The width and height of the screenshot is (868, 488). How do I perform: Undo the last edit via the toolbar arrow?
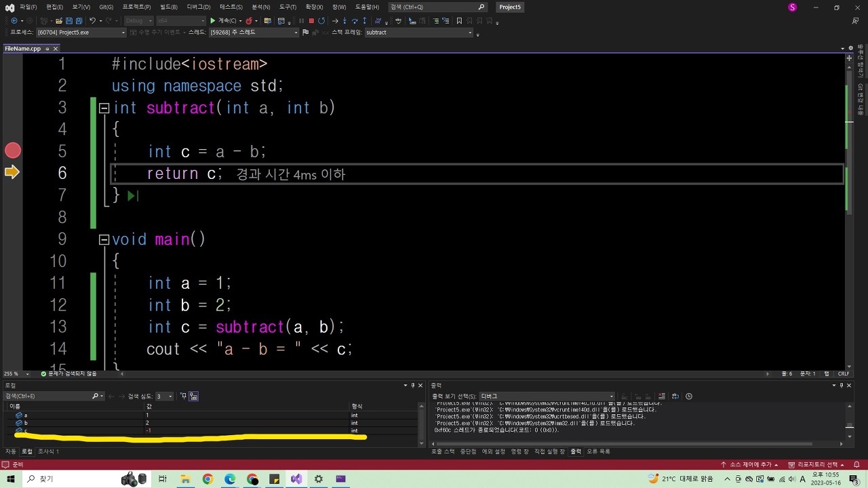click(x=92, y=20)
